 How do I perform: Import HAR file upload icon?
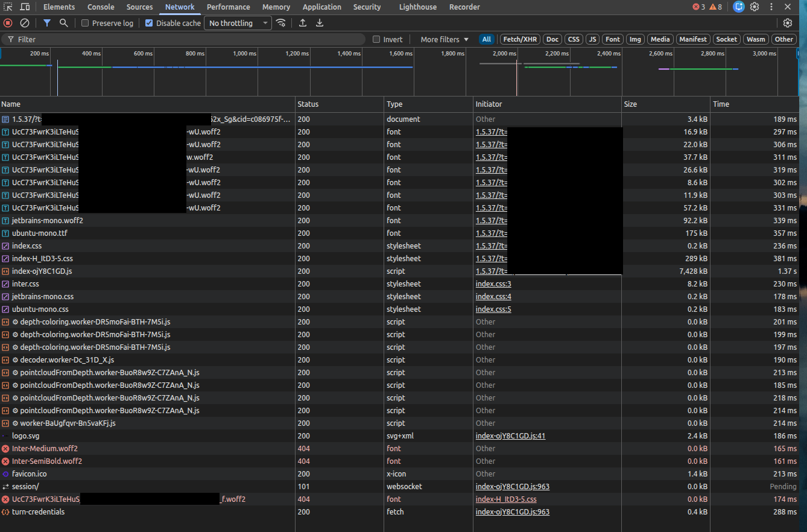[x=303, y=23]
